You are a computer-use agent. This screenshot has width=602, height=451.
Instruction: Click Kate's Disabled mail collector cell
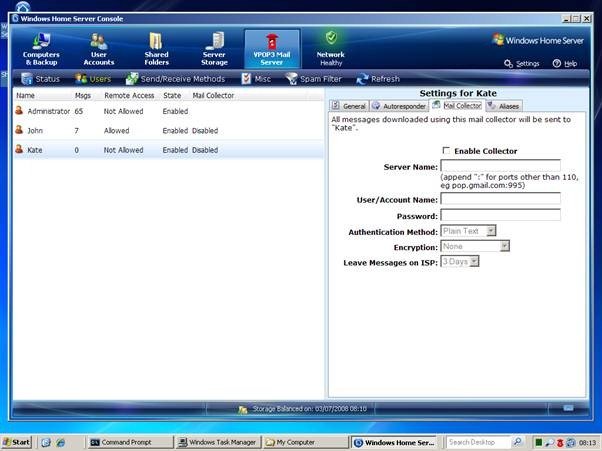click(x=205, y=150)
